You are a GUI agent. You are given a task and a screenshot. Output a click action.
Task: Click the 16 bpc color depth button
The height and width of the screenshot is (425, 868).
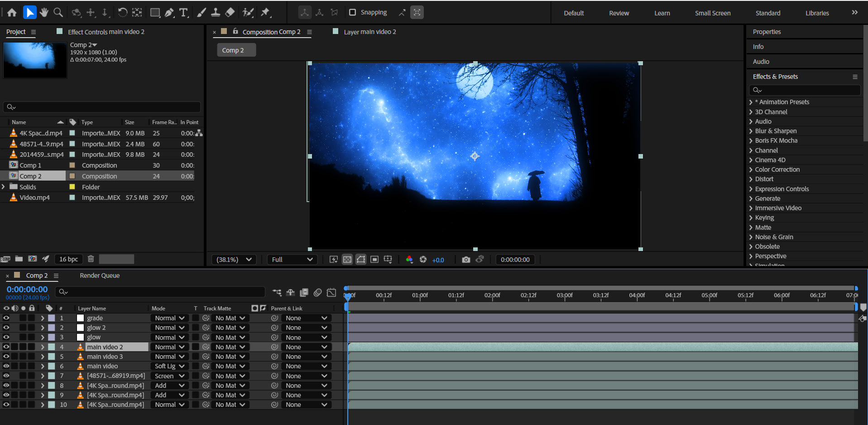pyautogui.click(x=68, y=259)
